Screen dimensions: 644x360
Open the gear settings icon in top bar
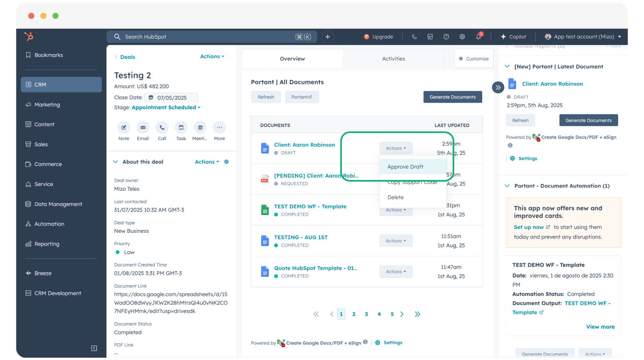(x=462, y=37)
